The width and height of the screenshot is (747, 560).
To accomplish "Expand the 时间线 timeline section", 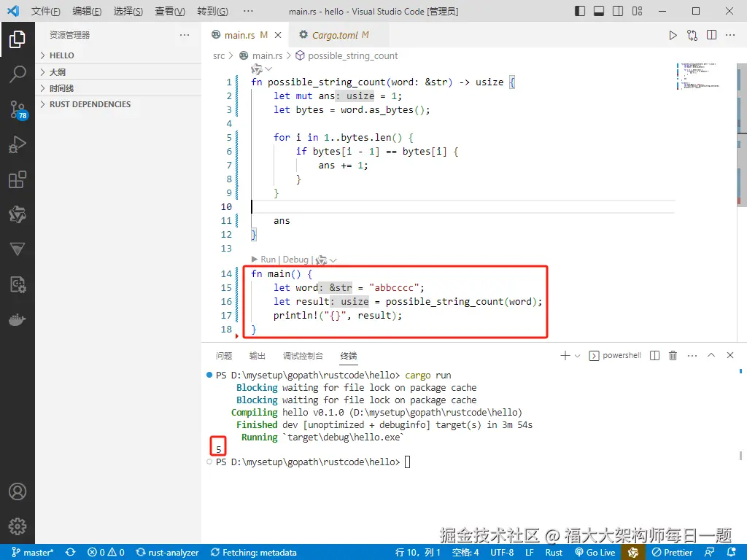I will click(118, 88).
